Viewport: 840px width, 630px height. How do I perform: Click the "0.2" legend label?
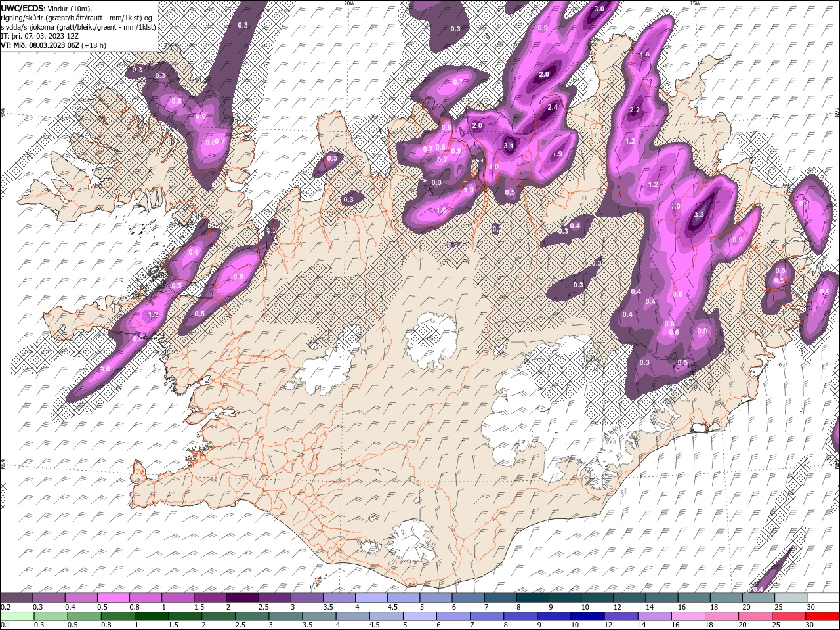click(x=6, y=607)
